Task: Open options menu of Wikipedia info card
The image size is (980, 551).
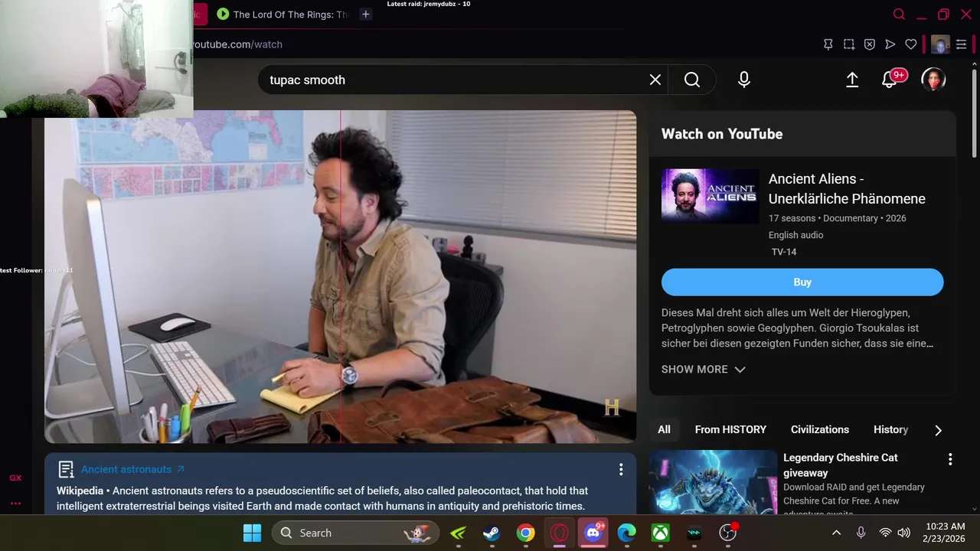Action: (621, 469)
